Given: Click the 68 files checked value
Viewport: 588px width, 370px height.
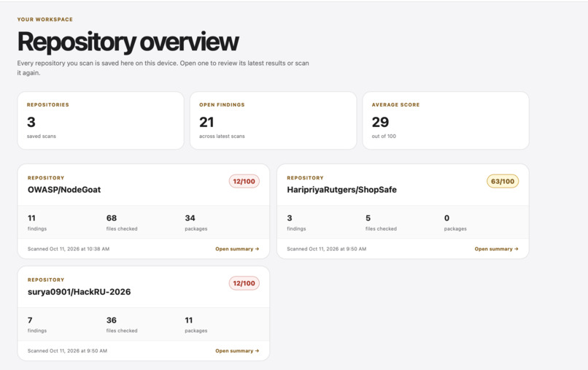Looking at the screenshot, I should (x=112, y=218).
